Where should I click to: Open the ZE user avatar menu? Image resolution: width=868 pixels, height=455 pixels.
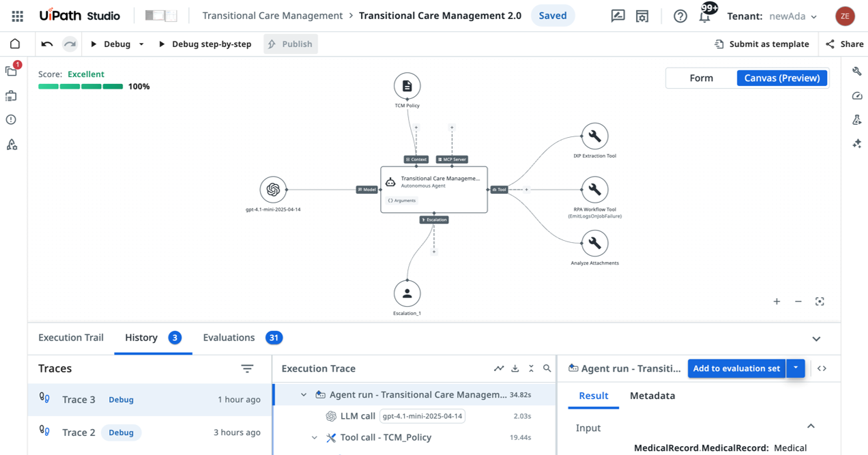(x=845, y=16)
